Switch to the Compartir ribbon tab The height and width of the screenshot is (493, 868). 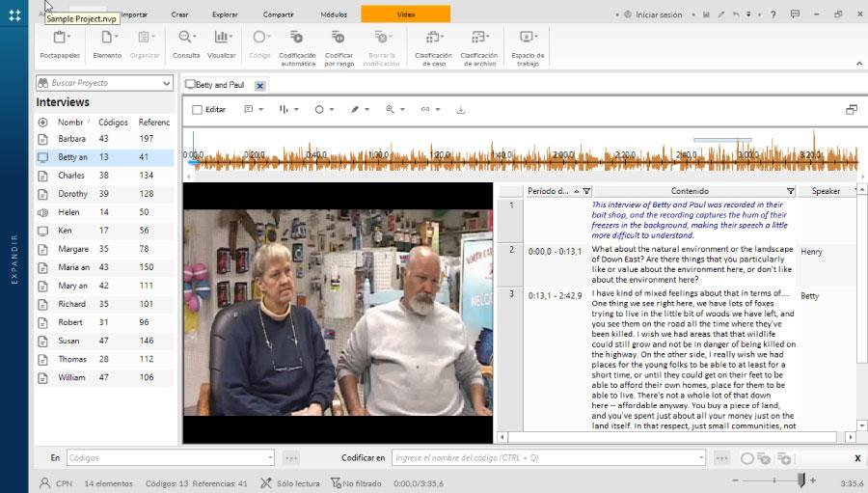pyautogui.click(x=278, y=14)
